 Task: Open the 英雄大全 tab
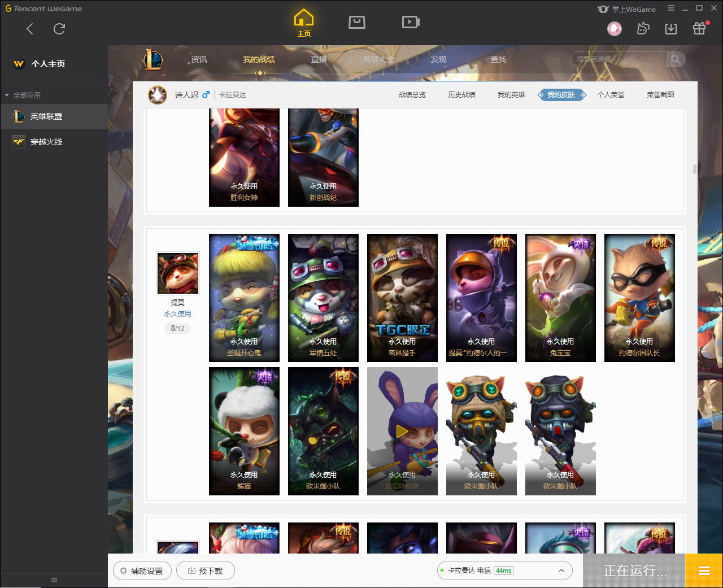coord(378,59)
